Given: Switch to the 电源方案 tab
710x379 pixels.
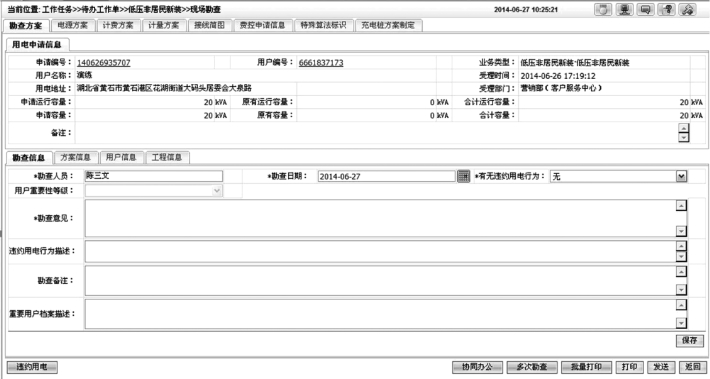Looking at the screenshot, I should click(x=73, y=25).
